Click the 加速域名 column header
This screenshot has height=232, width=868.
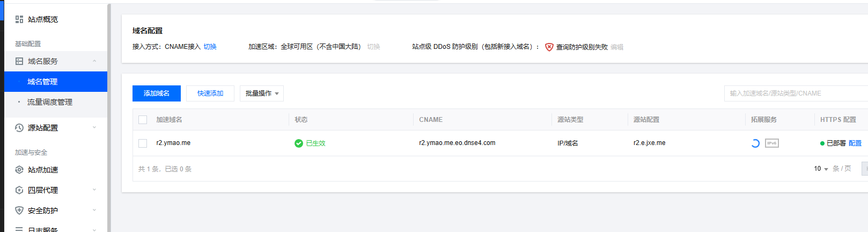169,120
